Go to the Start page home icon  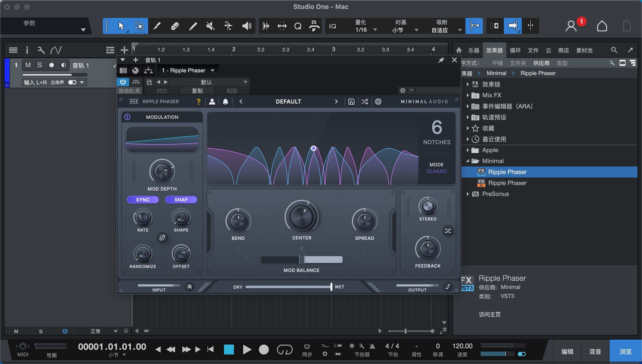pos(602,26)
